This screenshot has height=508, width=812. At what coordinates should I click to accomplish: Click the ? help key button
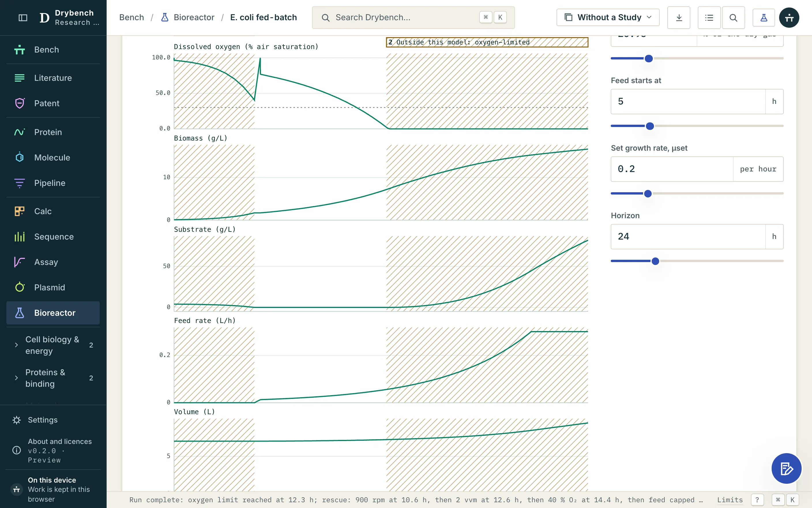[x=757, y=500]
